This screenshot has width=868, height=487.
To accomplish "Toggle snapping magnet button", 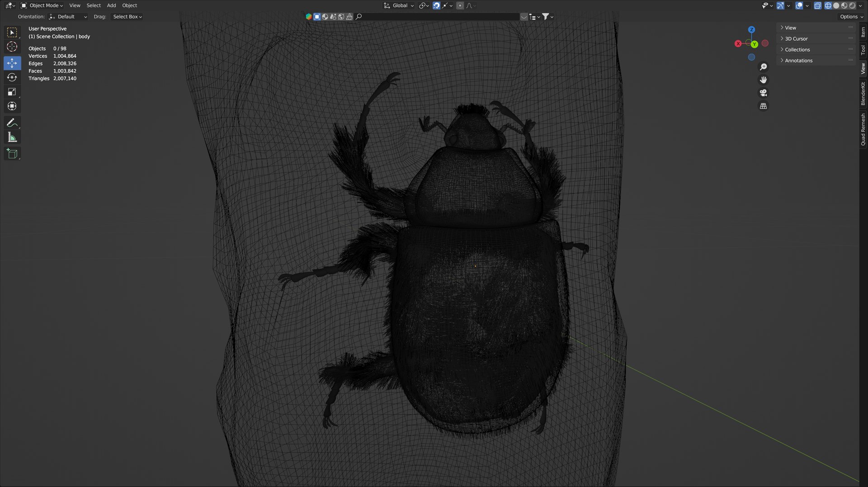I will click(x=436, y=5).
